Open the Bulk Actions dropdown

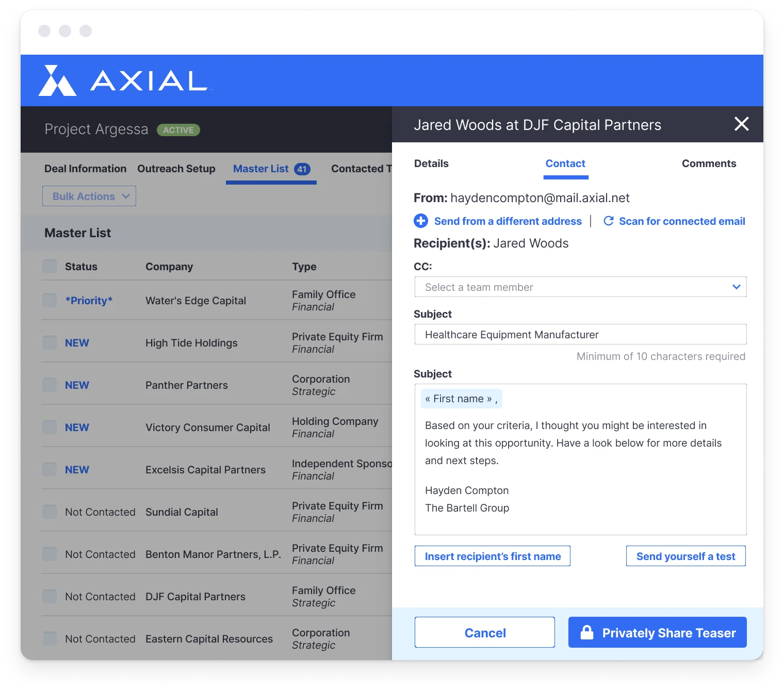(89, 196)
